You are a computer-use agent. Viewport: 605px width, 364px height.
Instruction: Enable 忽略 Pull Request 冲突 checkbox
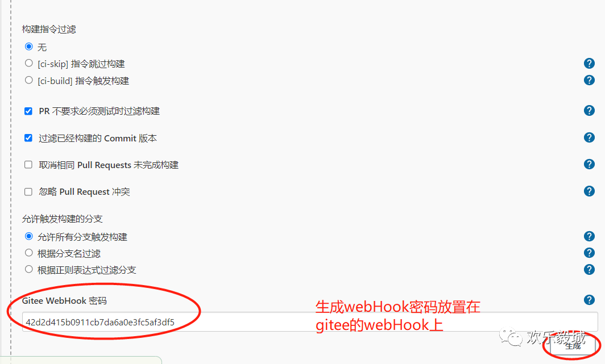[x=28, y=192]
